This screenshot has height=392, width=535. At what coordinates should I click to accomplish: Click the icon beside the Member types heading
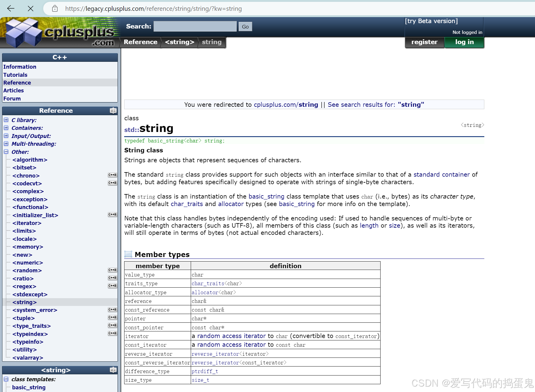coord(128,254)
